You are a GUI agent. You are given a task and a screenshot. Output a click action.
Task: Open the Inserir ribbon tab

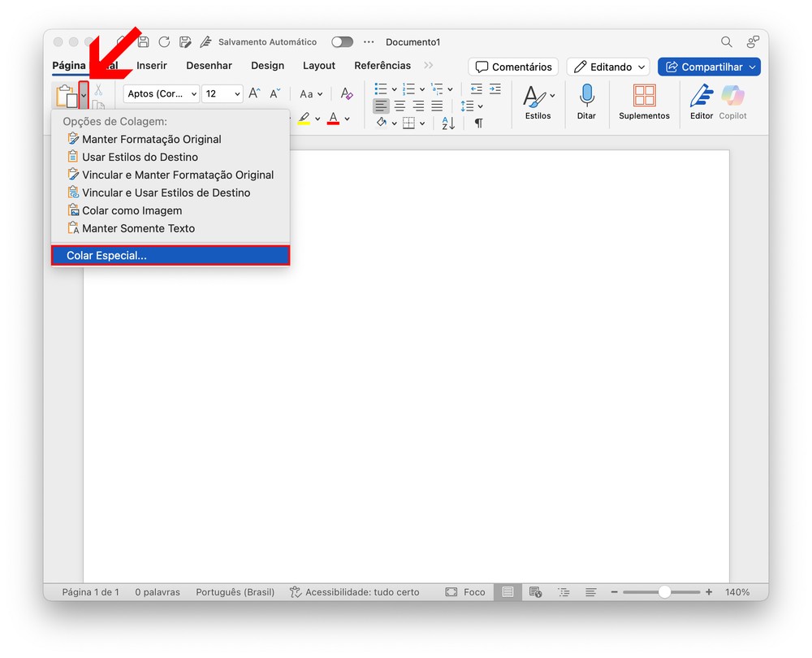pyautogui.click(x=152, y=66)
